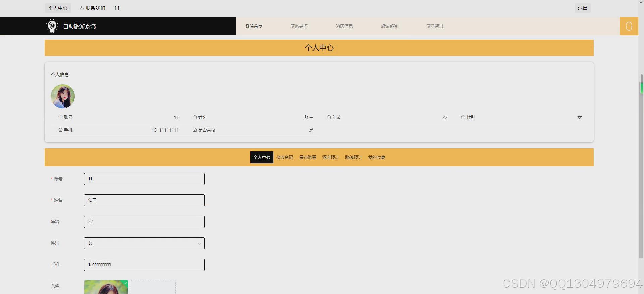
Task: Click the lightbulb logo icon
Action: pos(52,26)
